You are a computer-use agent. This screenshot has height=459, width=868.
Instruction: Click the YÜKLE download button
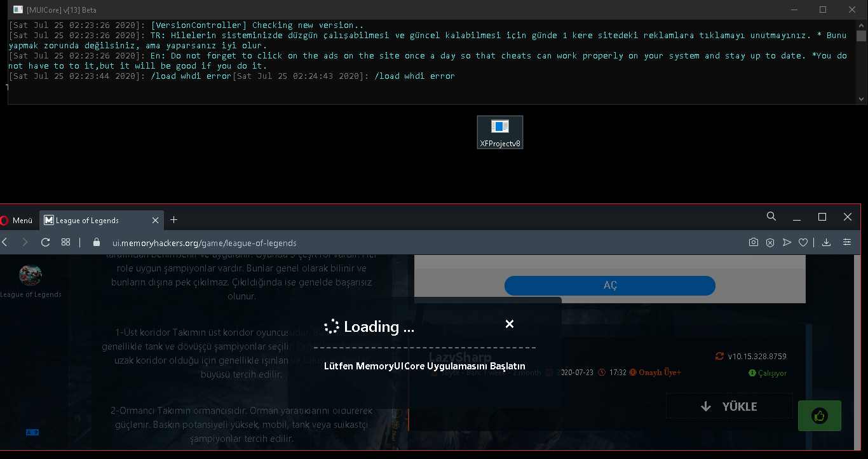(x=729, y=406)
